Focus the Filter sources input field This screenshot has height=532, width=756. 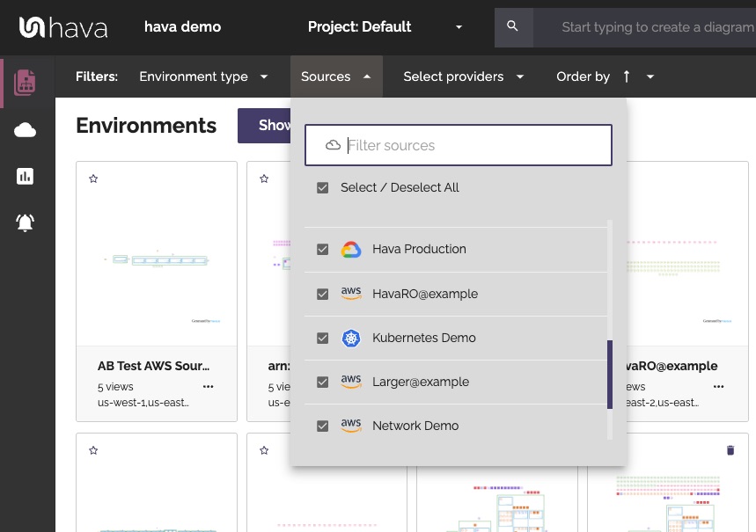click(473, 145)
